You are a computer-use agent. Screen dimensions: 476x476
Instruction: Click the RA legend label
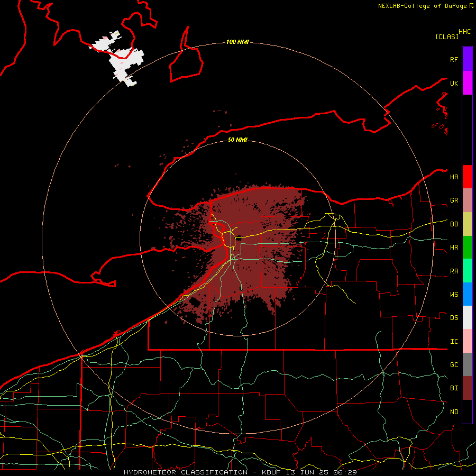(x=454, y=271)
